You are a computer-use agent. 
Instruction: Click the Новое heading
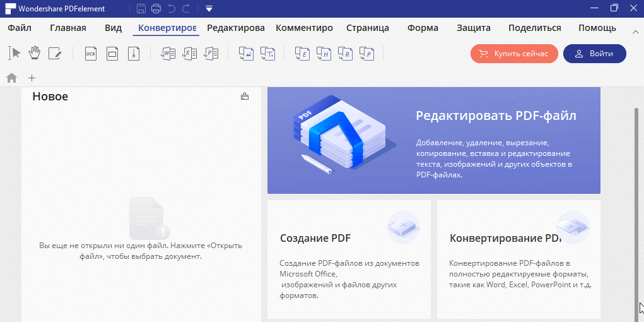coord(50,97)
